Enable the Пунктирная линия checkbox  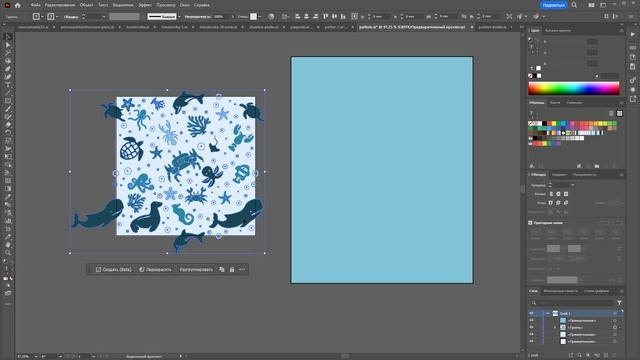[530, 223]
